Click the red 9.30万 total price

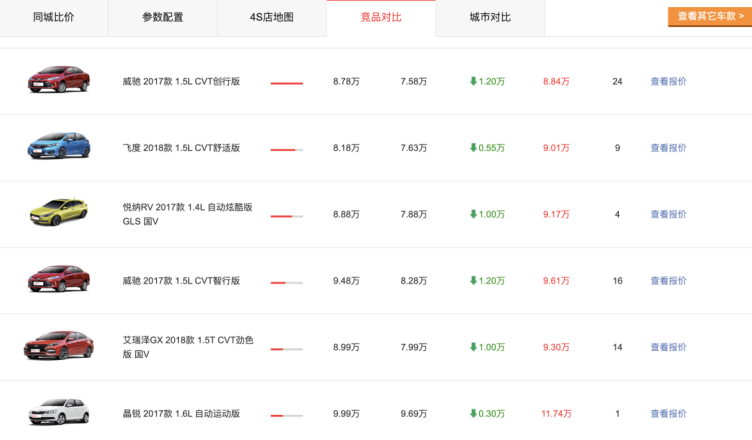coord(556,347)
